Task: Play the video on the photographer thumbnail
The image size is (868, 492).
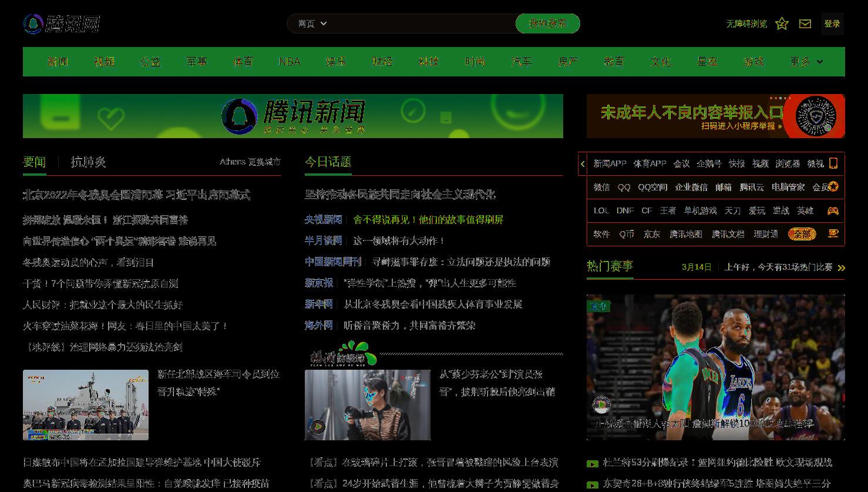Action: [318, 426]
